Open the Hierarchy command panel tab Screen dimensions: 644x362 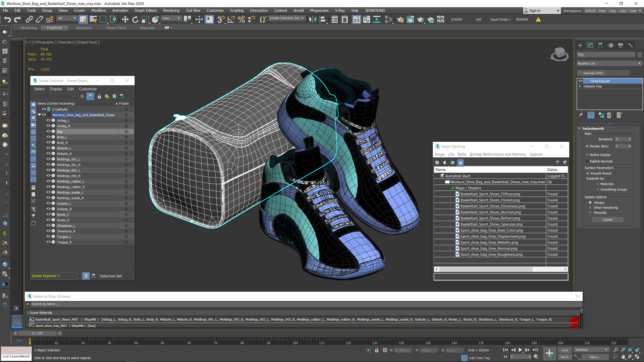(x=600, y=45)
